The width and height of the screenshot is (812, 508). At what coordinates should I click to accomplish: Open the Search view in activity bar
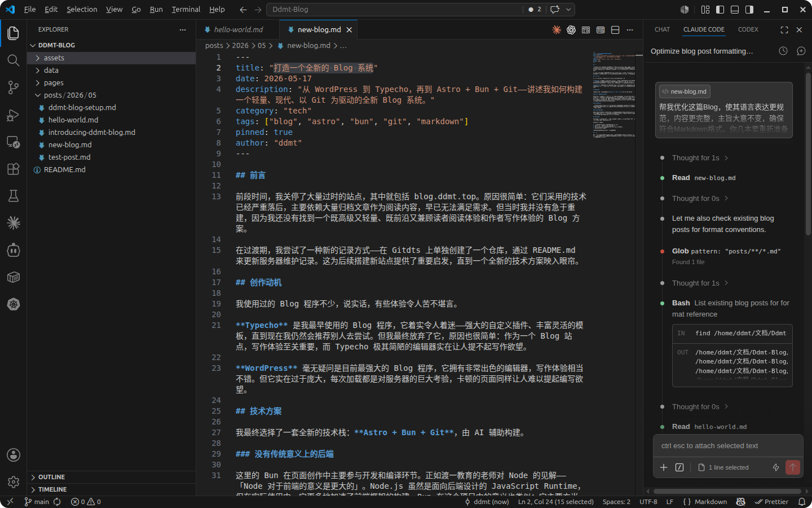(14, 60)
